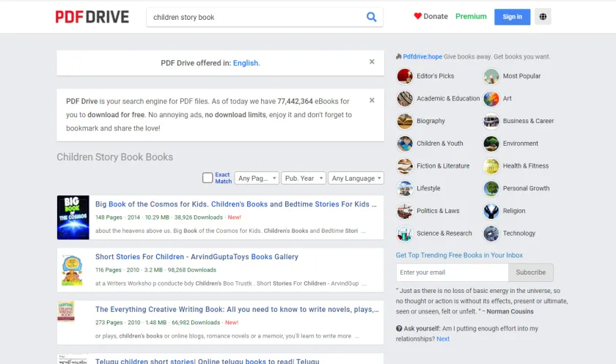
Task: Enable the Exact Match checkbox
Action: [x=208, y=178]
